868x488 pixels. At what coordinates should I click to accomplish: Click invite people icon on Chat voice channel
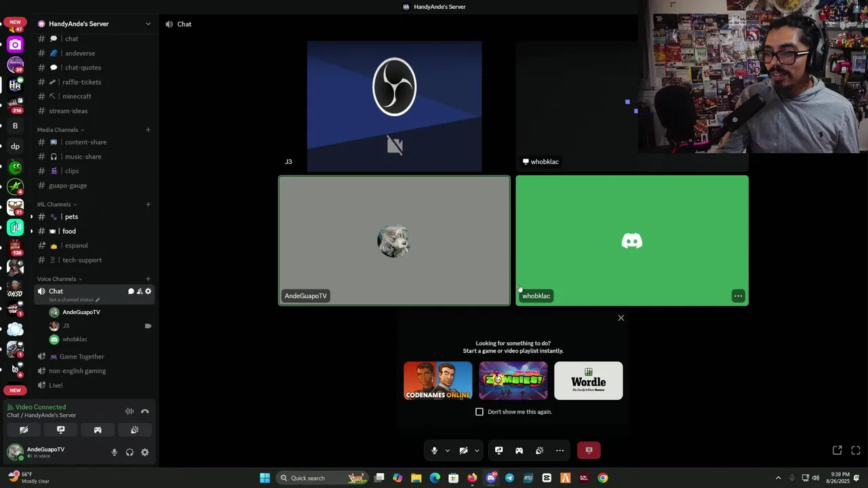tap(140, 291)
